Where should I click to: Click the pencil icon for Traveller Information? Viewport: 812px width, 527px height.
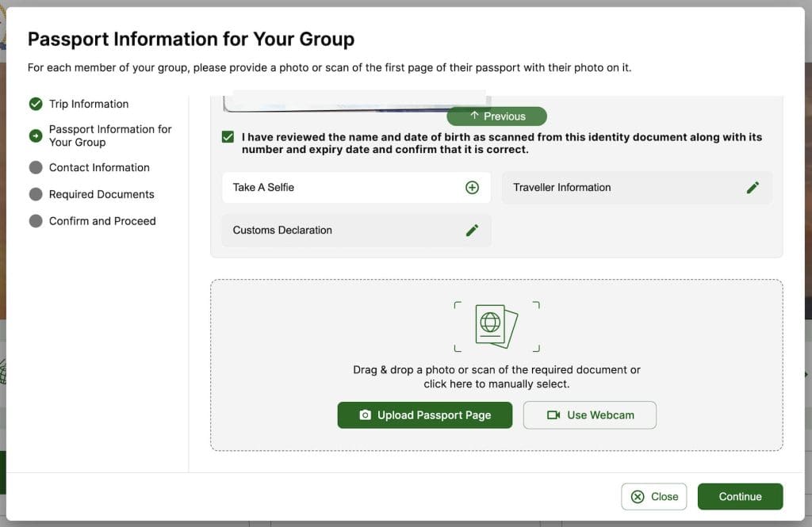(753, 188)
